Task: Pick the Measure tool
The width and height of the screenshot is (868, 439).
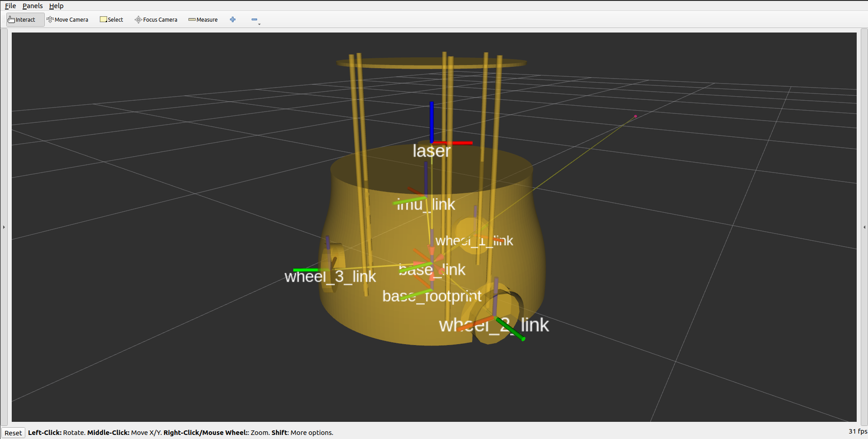Action: [x=203, y=19]
